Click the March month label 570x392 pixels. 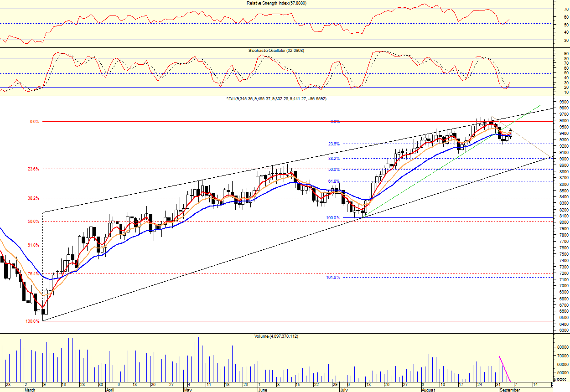click(x=29, y=390)
